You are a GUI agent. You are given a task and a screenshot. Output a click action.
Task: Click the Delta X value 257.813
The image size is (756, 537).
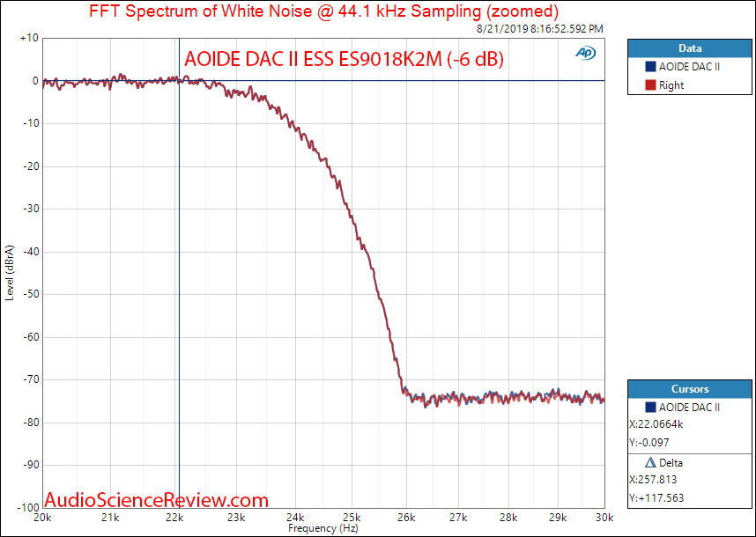tap(653, 480)
